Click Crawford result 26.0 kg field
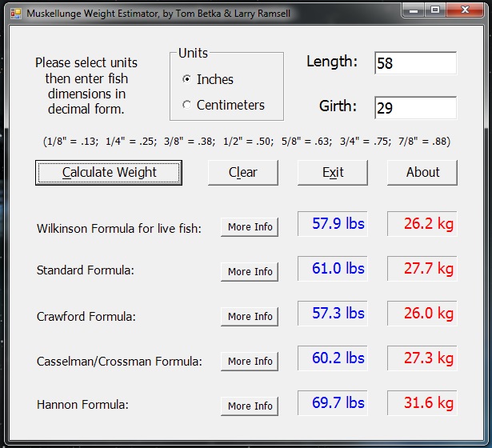 422,314
